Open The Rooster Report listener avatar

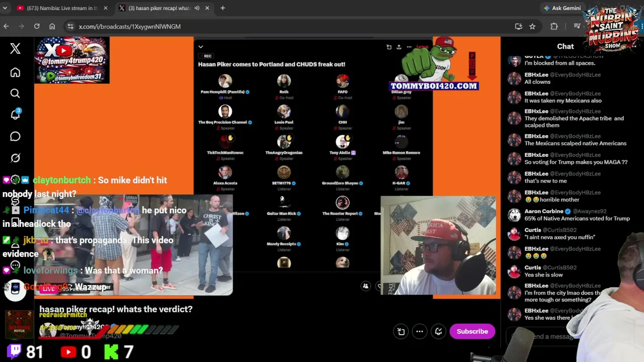(x=343, y=203)
